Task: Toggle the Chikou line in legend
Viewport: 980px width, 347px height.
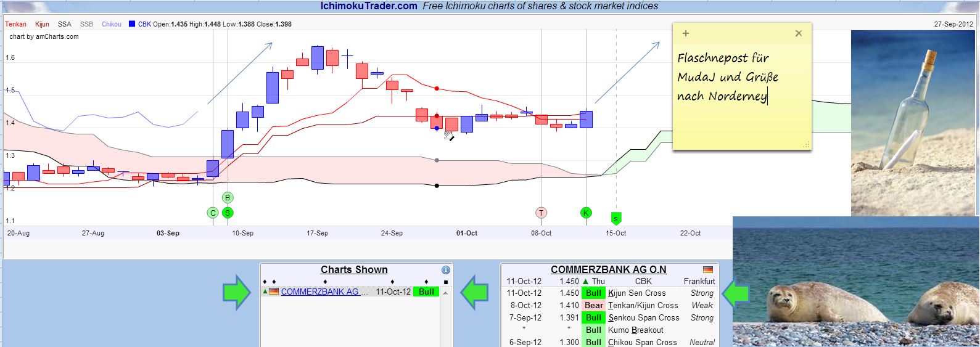Action: 112,24
